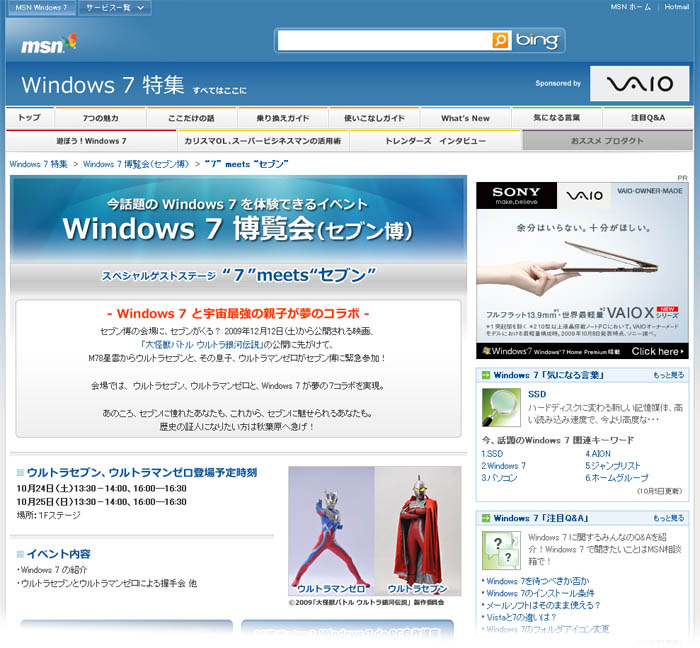Click the question marks Q&A icon
The width and height of the screenshot is (700, 648).
[501, 550]
